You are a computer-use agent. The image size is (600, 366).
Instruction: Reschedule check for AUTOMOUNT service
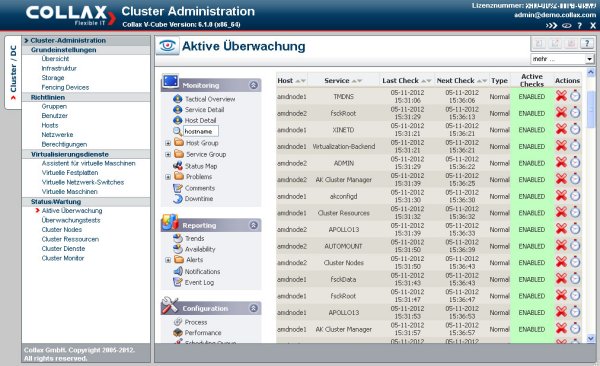tap(575, 245)
